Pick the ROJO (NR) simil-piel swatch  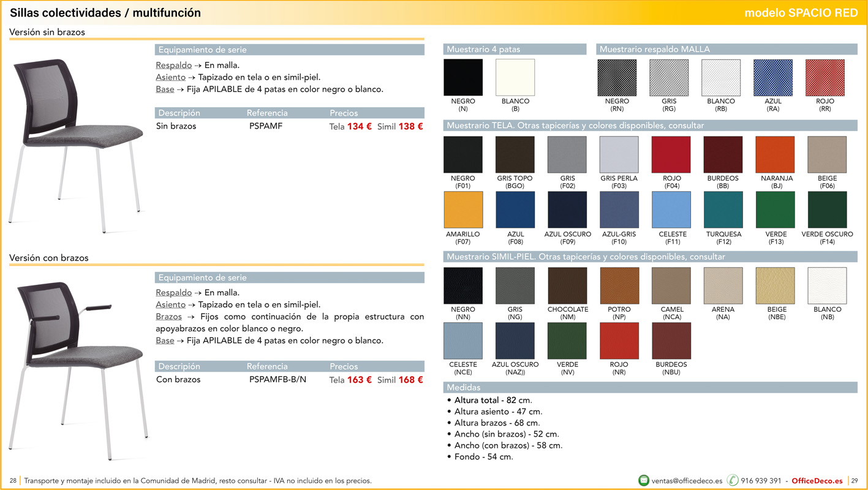click(619, 341)
